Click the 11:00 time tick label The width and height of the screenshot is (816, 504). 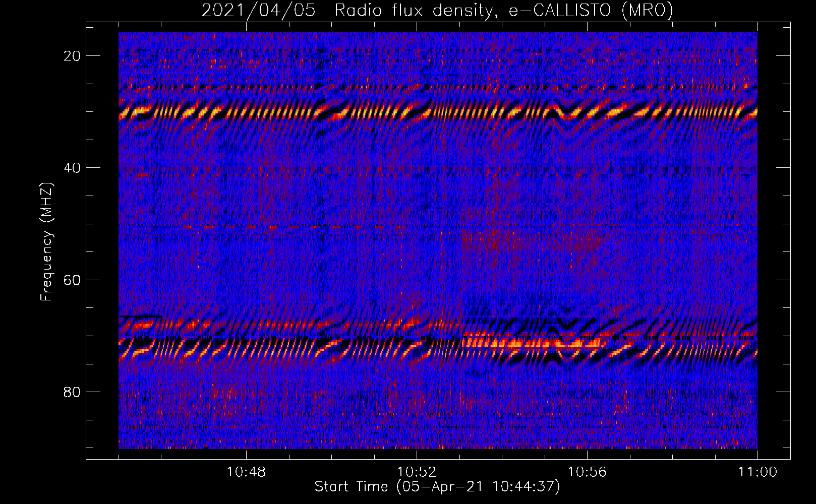click(x=757, y=472)
